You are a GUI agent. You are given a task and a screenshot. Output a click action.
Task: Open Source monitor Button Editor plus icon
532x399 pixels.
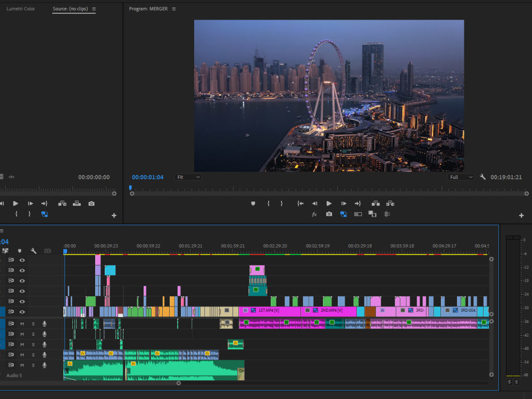(114, 215)
